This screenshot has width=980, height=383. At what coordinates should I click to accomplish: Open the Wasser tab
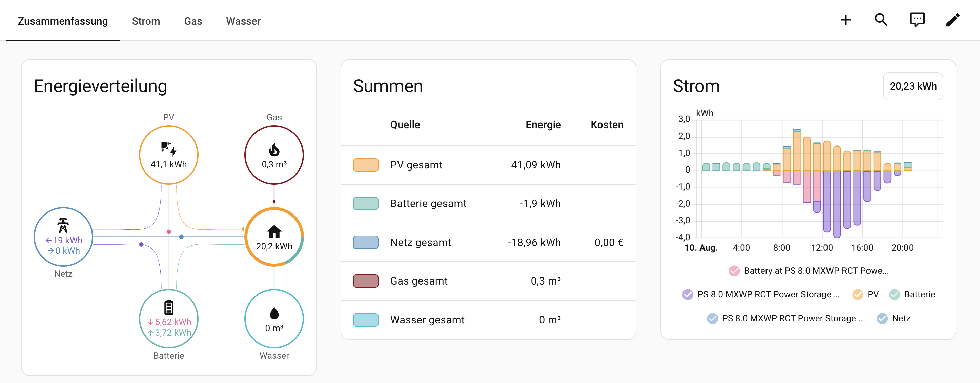(x=243, y=21)
